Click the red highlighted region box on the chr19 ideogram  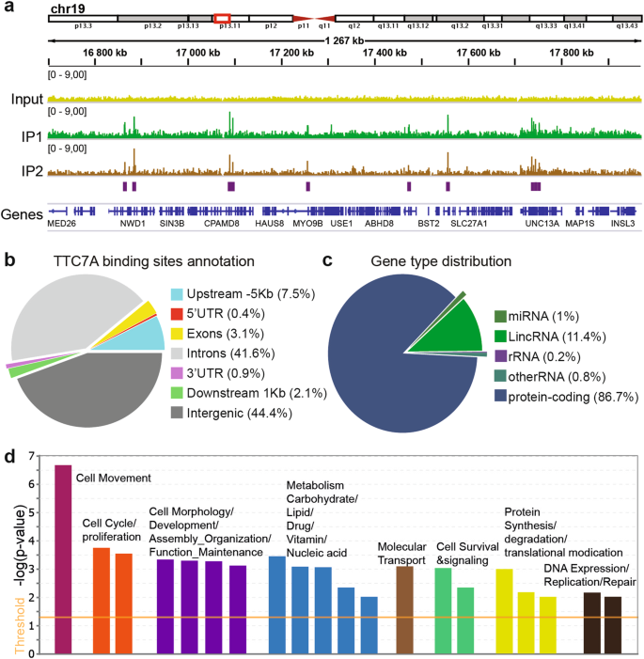point(222,19)
